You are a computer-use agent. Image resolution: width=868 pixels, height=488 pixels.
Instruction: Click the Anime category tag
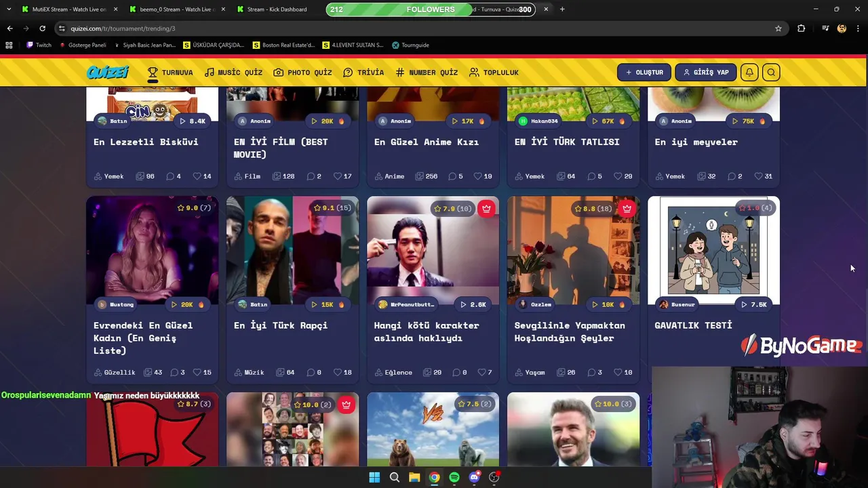pos(389,176)
